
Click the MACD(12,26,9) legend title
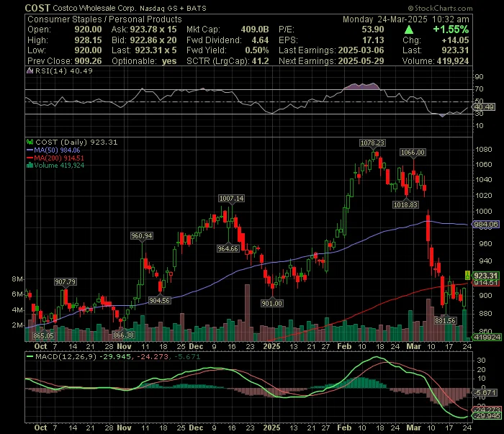click(x=66, y=356)
